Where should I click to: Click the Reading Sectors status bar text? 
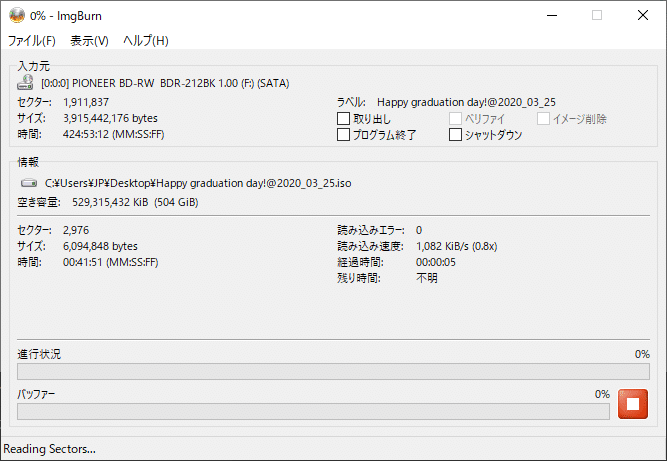[49, 449]
